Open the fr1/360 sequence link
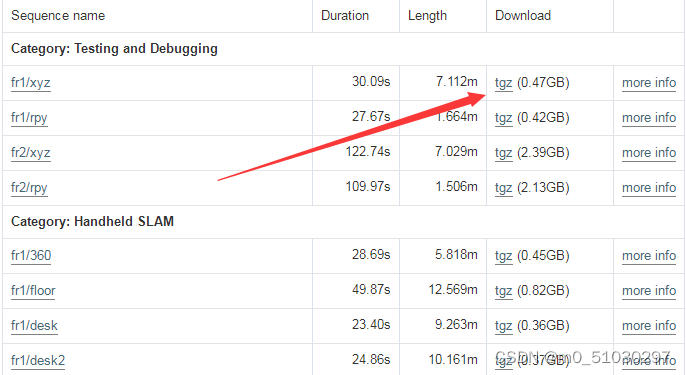Viewport: 686px width, 375px height. 31,256
